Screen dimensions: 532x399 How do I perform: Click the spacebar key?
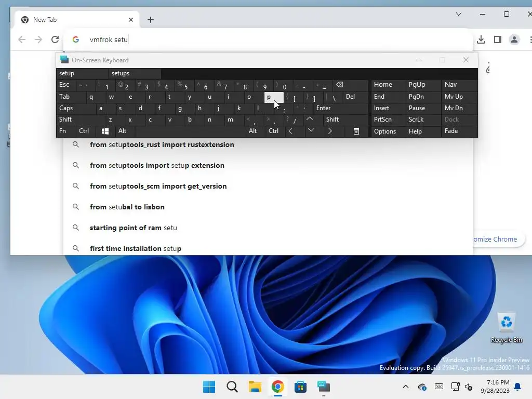tap(190, 131)
